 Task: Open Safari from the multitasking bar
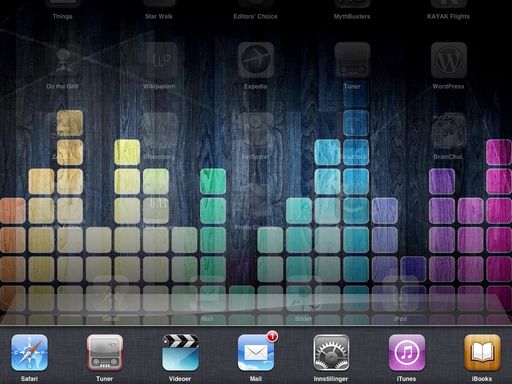click(x=29, y=353)
